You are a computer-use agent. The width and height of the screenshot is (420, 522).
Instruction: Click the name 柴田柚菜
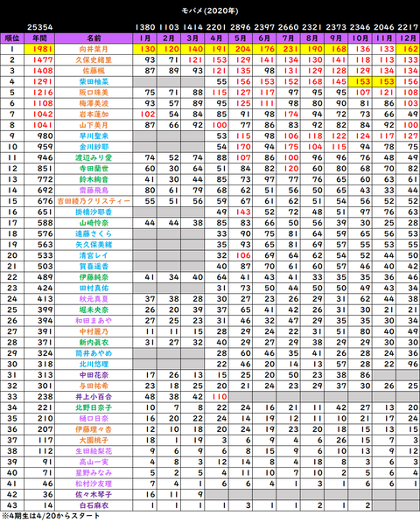pyautogui.click(x=94, y=81)
